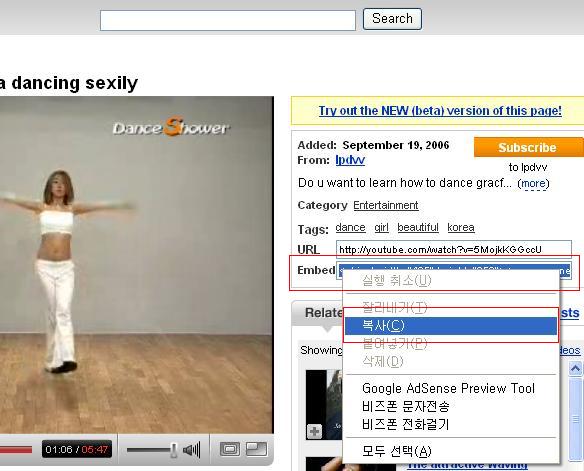
Task: Select the video URL text field
Action: [x=454, y=249]
